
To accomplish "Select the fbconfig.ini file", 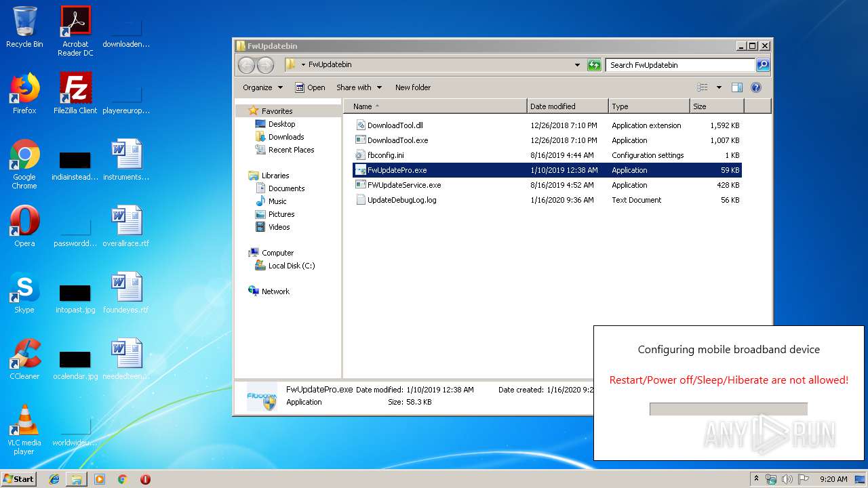I will tap(547, 155).
